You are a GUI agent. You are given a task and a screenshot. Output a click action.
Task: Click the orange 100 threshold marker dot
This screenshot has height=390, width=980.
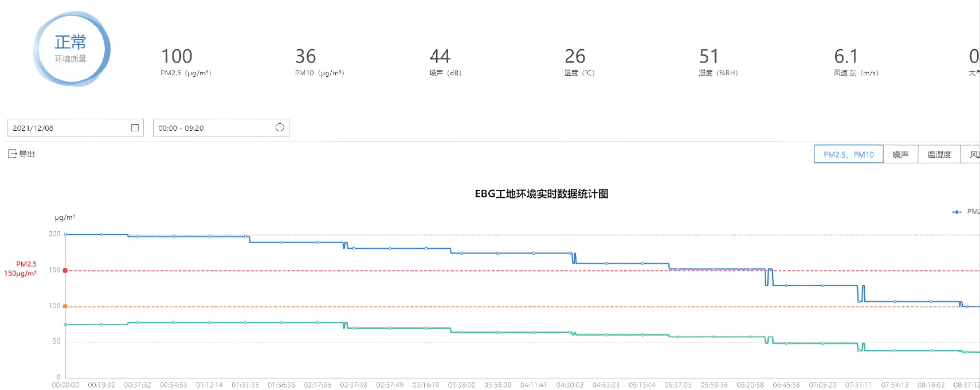point(65,306)
